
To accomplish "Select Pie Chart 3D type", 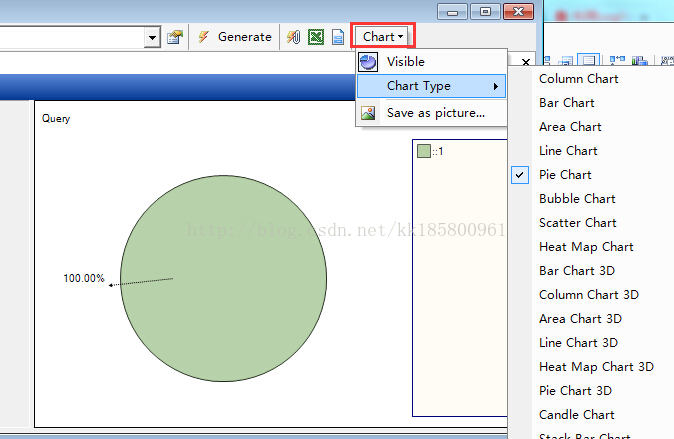I will coord(576,391).
